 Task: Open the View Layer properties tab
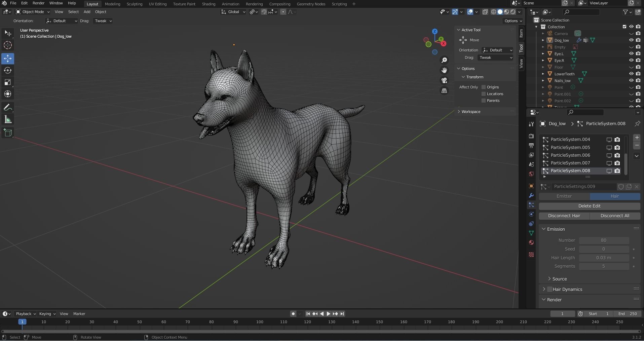coord(531,155)
